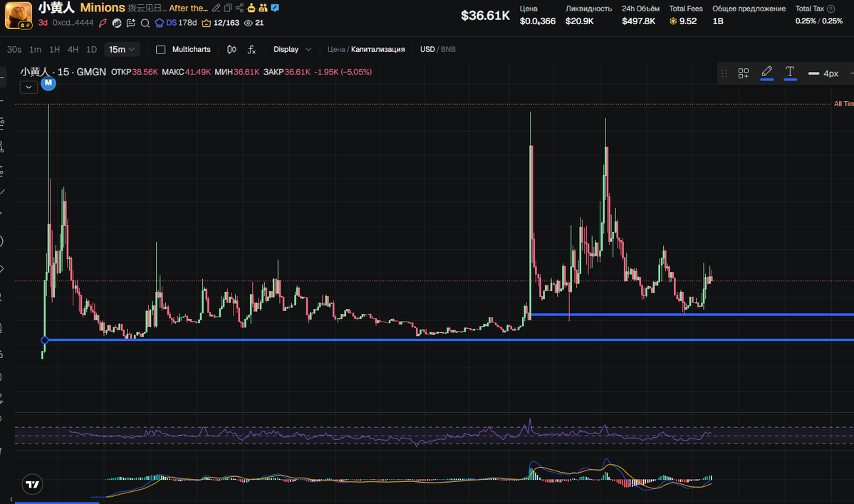Open the templates grid-plus icon in drawing toolbar

click(744, 73)
